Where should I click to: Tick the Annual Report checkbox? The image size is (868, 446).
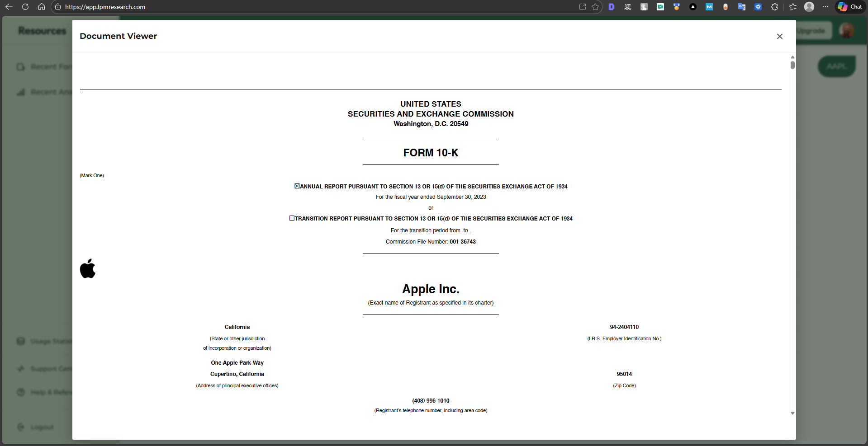pyautogui.click(x=297, y=186)
